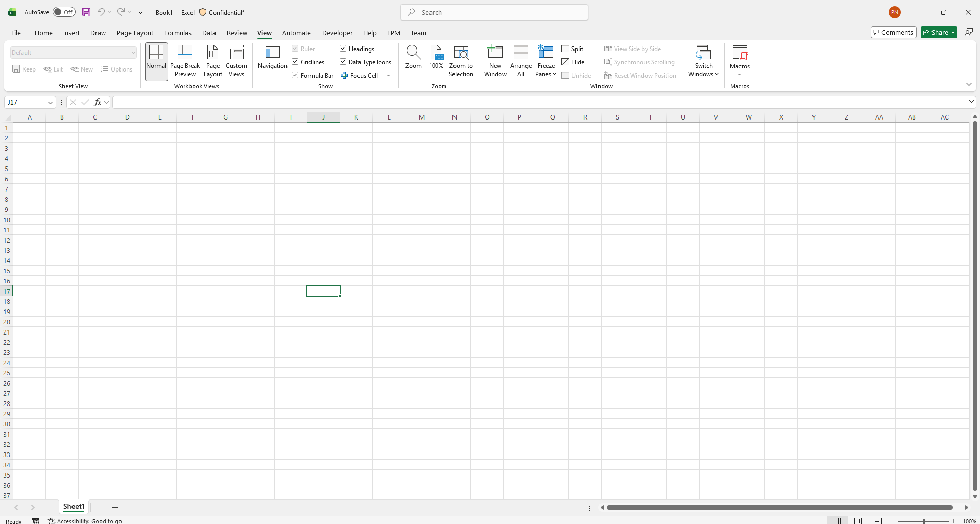Click the Confidential sensitivity label
The width and height of the screenshot is (980, 524).
[x=222, y=12]
